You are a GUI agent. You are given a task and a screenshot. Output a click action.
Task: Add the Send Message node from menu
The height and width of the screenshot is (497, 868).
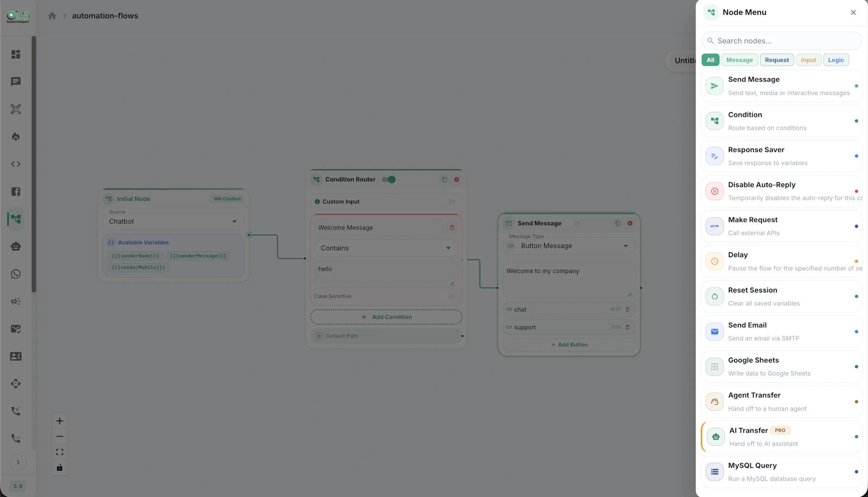point(782,86)
